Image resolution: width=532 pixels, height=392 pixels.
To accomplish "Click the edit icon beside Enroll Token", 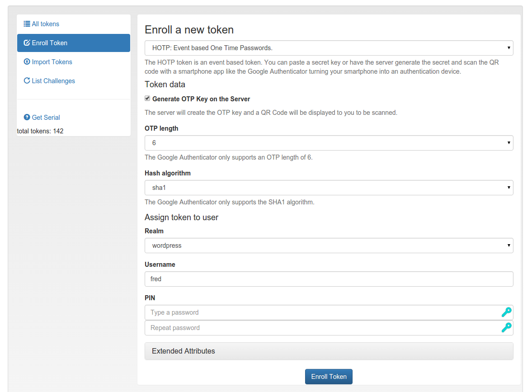I will click(27, 43).
